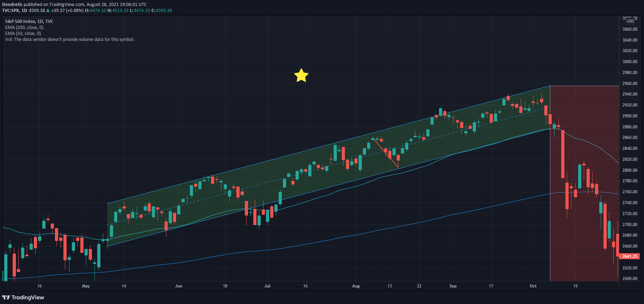Click the H:4513.33 high value
This screenshot has width=644, height=304.
click(x=118, y=11)
